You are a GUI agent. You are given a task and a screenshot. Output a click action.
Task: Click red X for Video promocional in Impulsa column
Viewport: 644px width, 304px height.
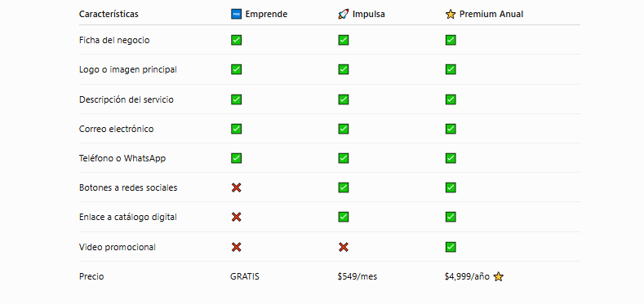click(344, 248)
